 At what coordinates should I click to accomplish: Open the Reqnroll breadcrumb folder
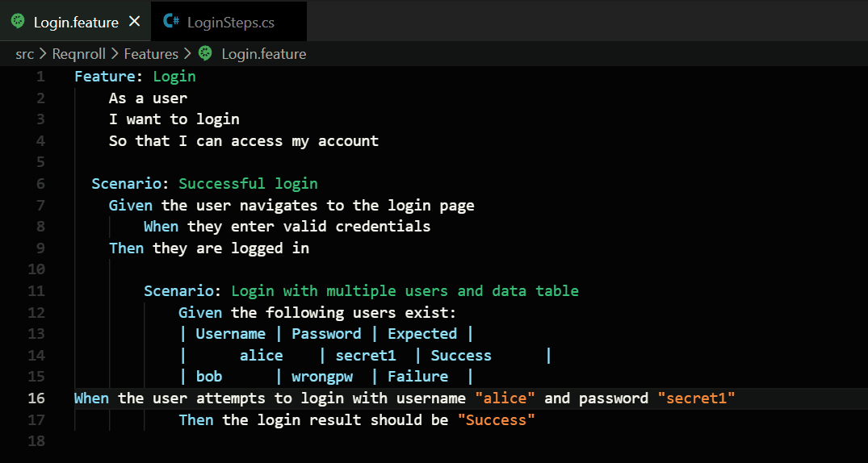point(74,54)
